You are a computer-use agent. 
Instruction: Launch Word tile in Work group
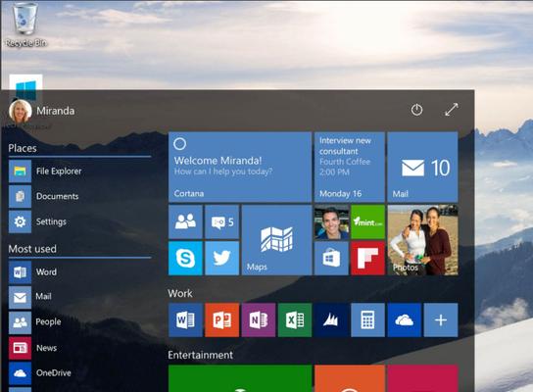185,319
